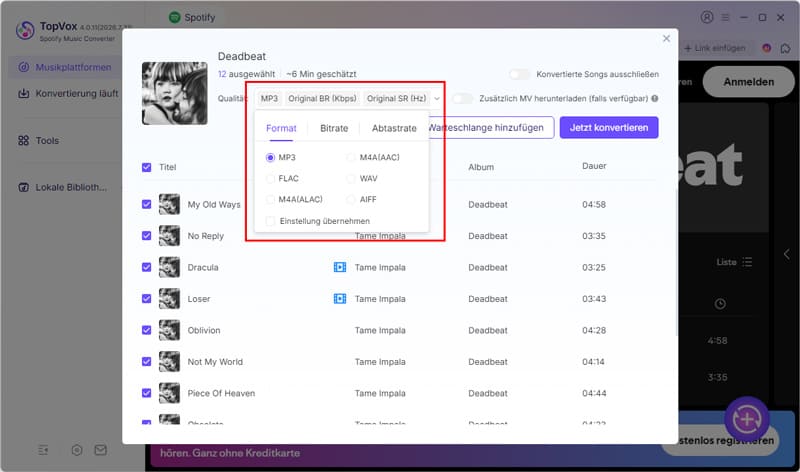800x472 pixels.
Task: Click the MP3 quality tag in dropdown field
Action: click(x=269, y=98)
